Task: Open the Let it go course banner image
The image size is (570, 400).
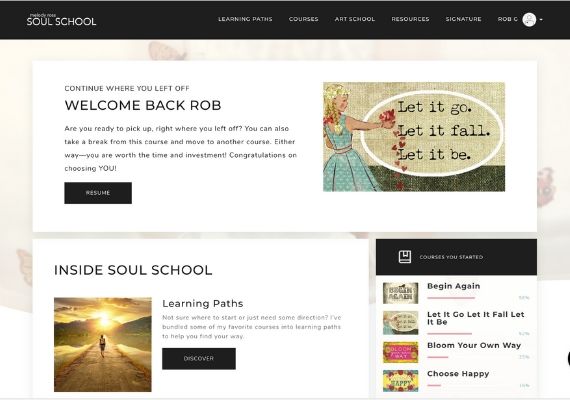Action: (414, 137)
